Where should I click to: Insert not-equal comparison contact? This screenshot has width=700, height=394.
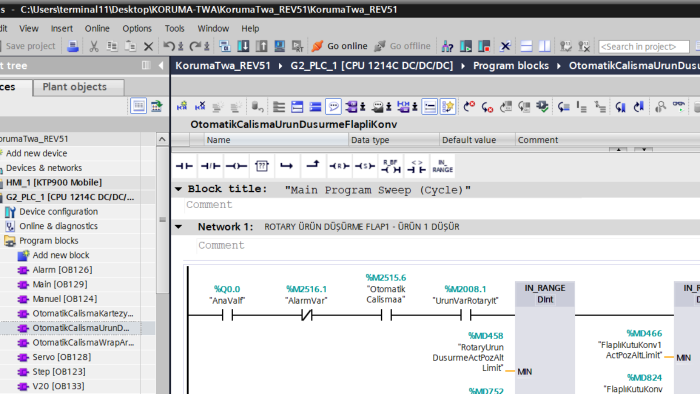417,166
